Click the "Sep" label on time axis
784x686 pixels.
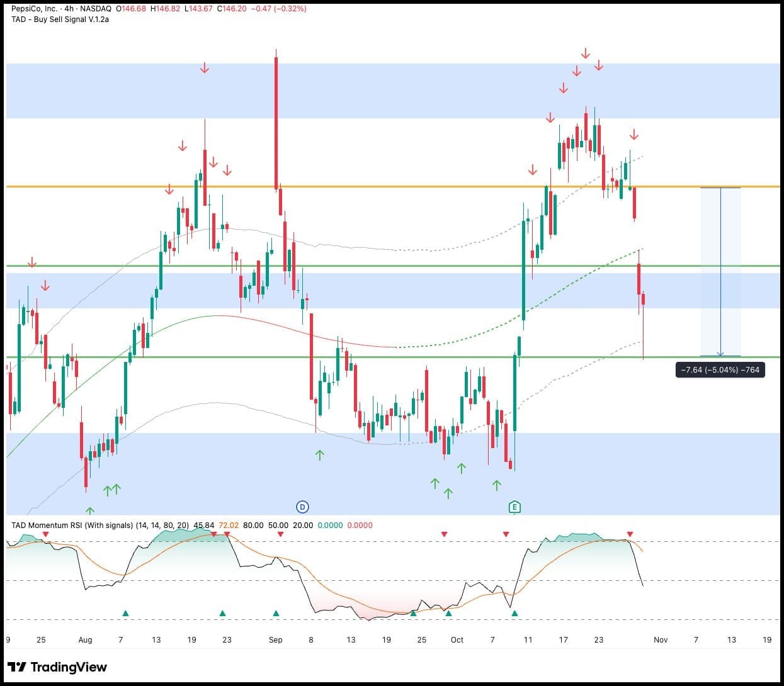(x=275, y=639)
